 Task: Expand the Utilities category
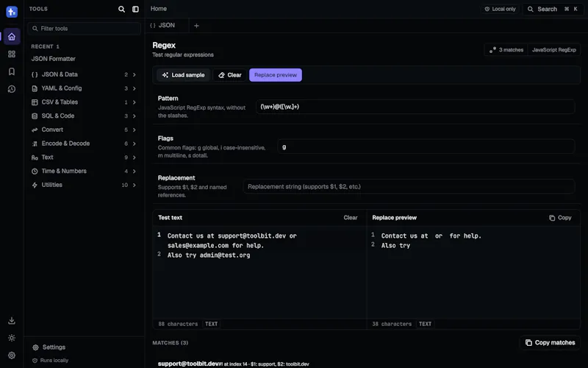84,185
